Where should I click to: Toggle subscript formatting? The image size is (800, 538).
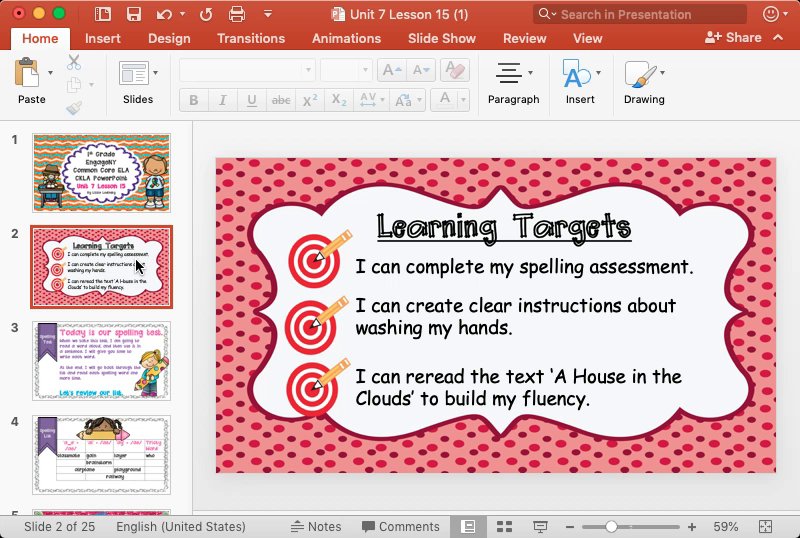pos(339,100)
